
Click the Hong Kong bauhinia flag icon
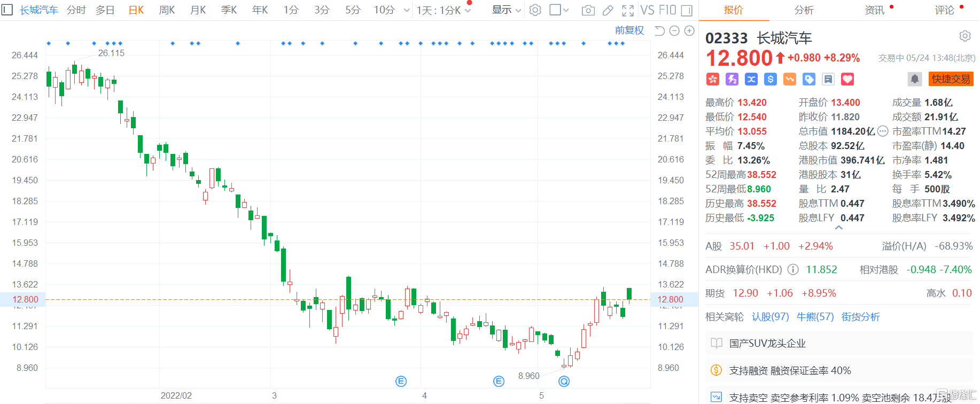pyautogui.click(x=713, y=79)
